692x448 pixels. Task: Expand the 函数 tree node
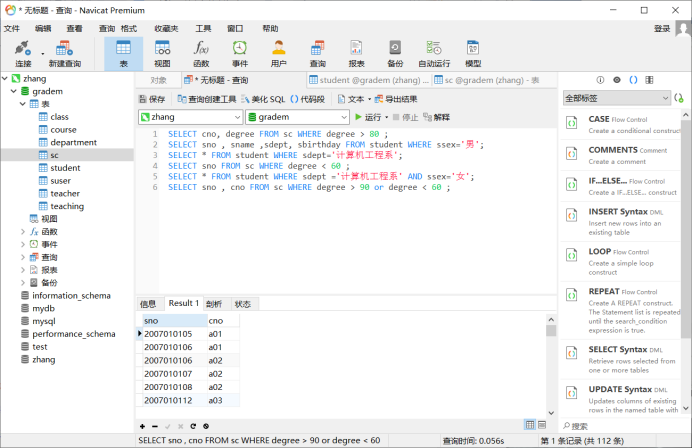click(23, 232)
